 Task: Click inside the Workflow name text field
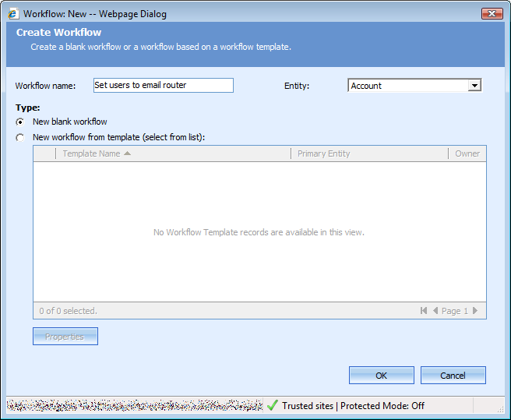163,86
